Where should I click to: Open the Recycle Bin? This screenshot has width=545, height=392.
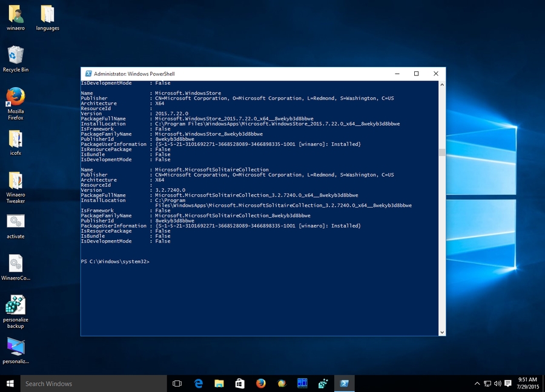tap(15, 54)
